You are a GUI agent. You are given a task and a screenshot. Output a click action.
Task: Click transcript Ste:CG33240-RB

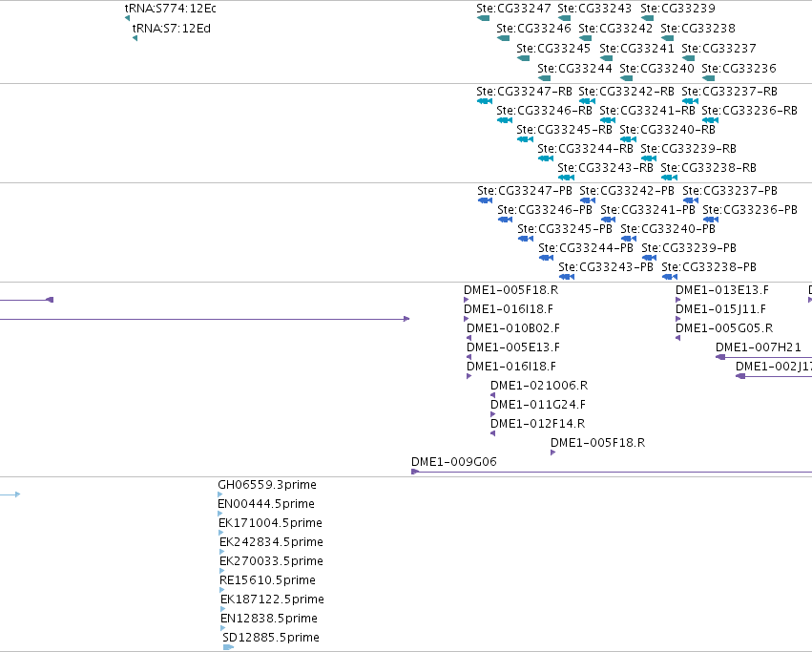(668, 130)
